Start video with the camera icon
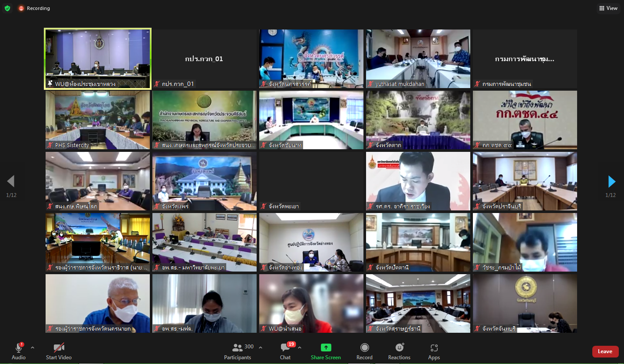Screen dimensions: 624x364 [59, 348]
